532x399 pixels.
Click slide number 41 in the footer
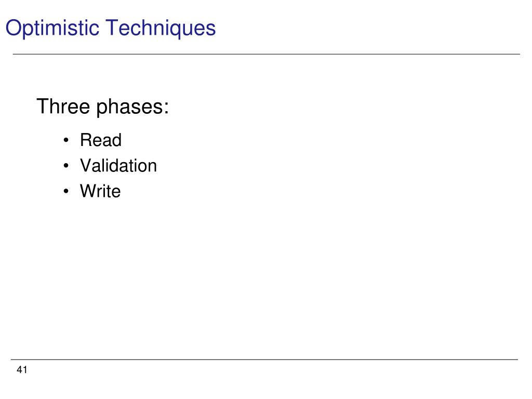pos(22,369)
